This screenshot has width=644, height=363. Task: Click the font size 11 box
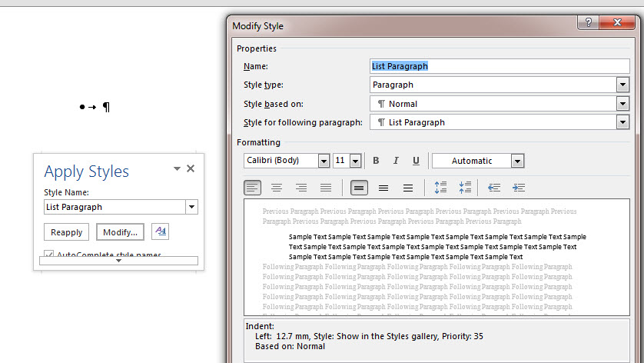tap(341, 161)
